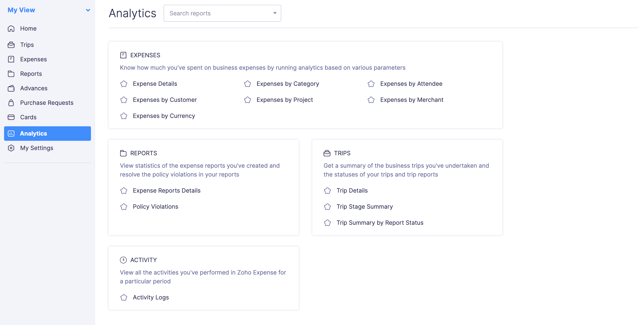Screen dimensions: 644x325
Task: Star the Expense Details report as favorite
Action: coord(124,84)
